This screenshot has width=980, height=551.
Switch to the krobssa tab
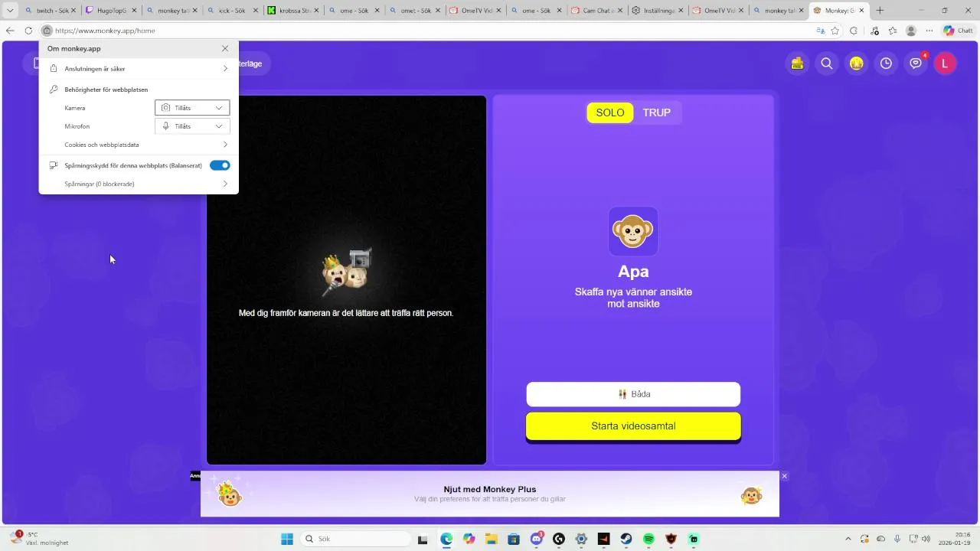pyautogui.click(x=294, y=11)
